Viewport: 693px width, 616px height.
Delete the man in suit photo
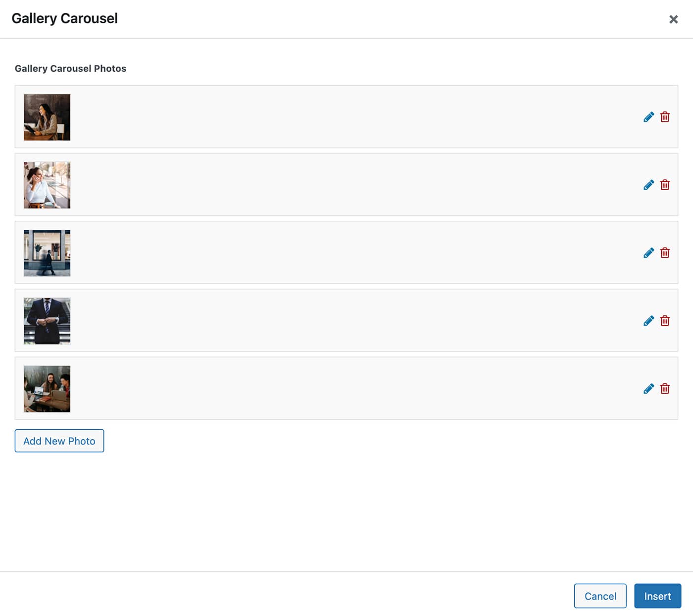[x=665, y=321]
